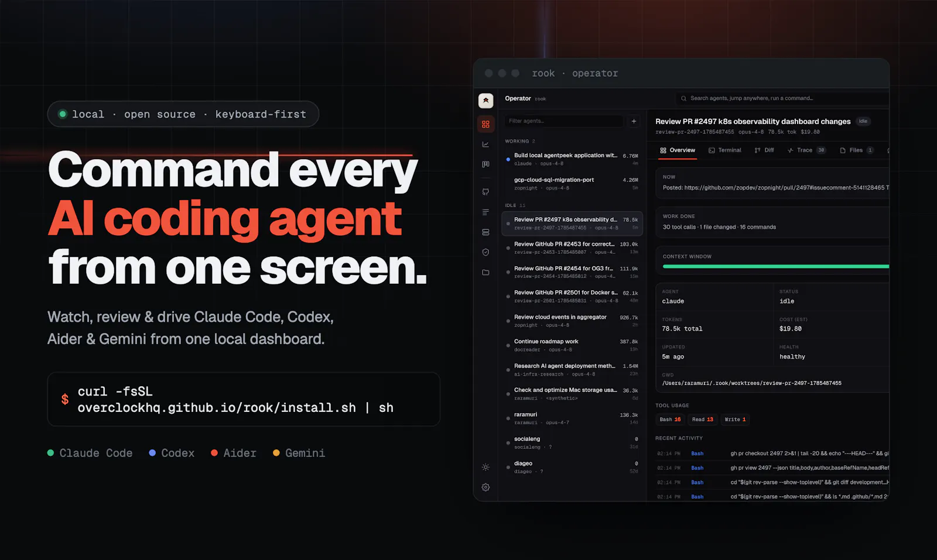Click the git diff development activity row
937x560 pixels.
[x=773, y=482]
